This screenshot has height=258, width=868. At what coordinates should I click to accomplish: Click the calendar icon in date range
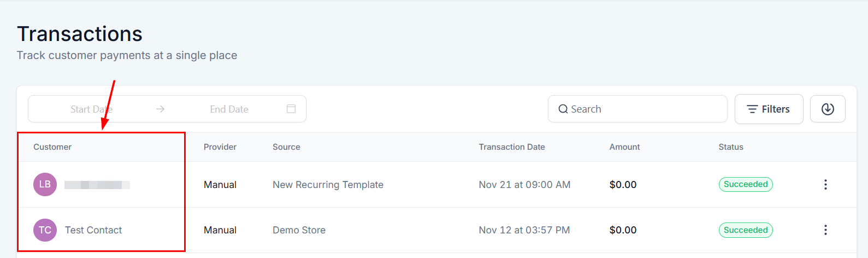pos(291,109)
